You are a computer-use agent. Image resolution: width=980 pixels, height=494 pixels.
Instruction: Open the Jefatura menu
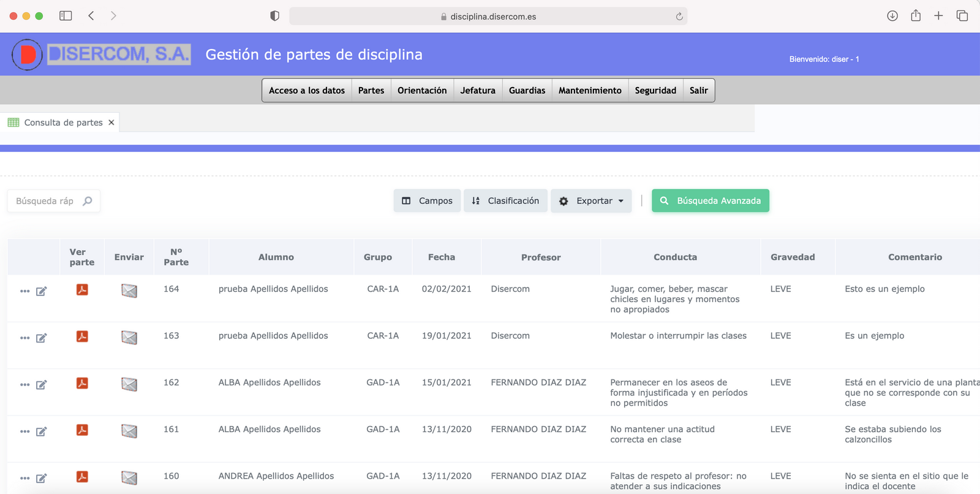click(x=478, y=91)
